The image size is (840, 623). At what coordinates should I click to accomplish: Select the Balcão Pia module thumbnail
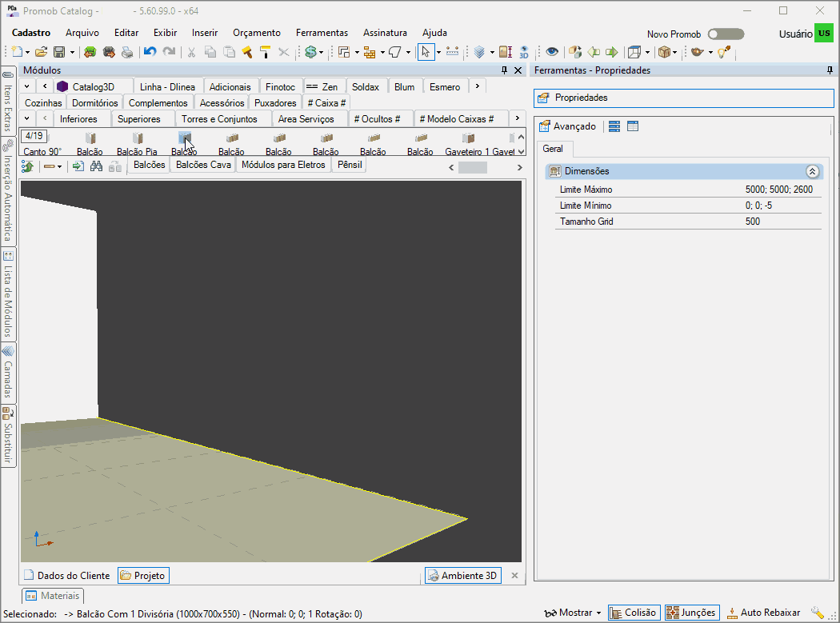click(x=137, y=144)
